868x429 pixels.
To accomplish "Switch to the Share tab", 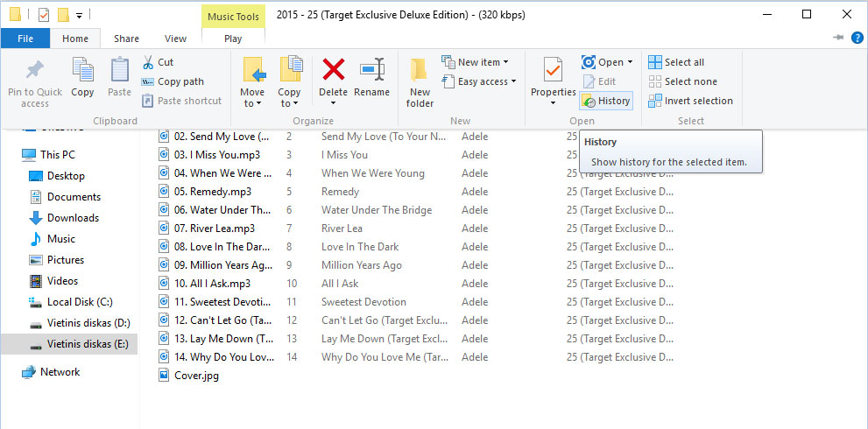I will (x=126, y=39).
